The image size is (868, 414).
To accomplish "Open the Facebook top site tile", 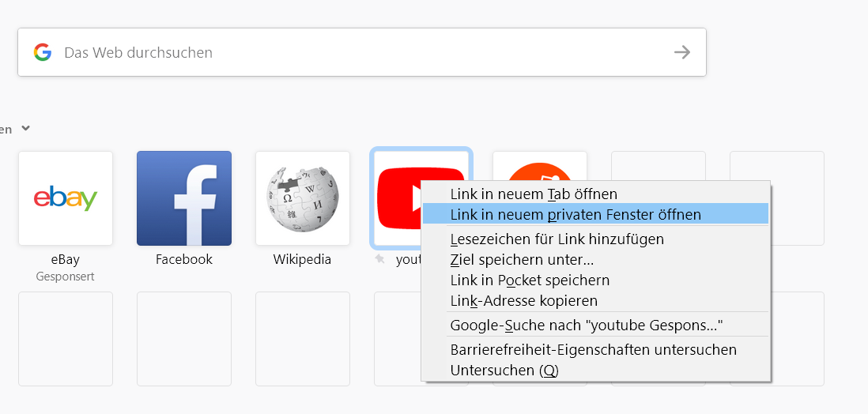I will coord(184,198).
